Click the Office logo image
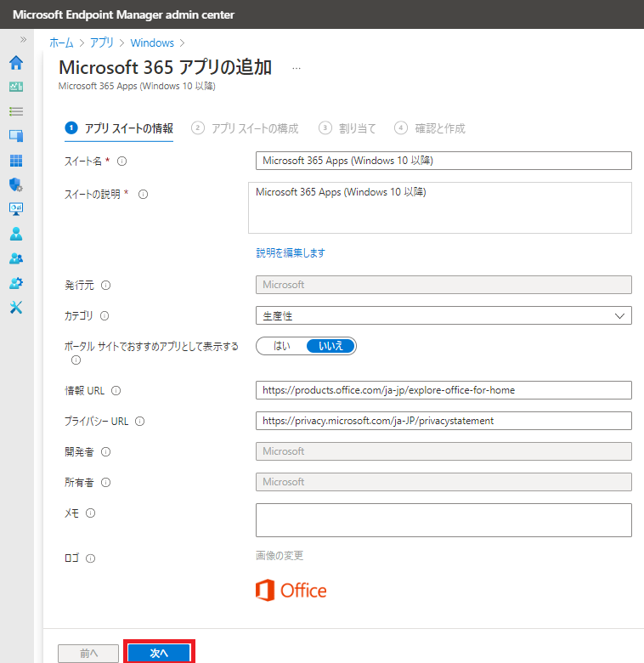The height and width of the screenshot is (663, 644). coord(291,590)
